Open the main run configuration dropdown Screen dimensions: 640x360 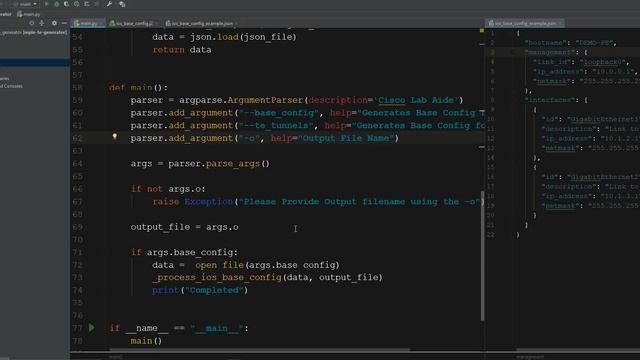pos(25,4)
